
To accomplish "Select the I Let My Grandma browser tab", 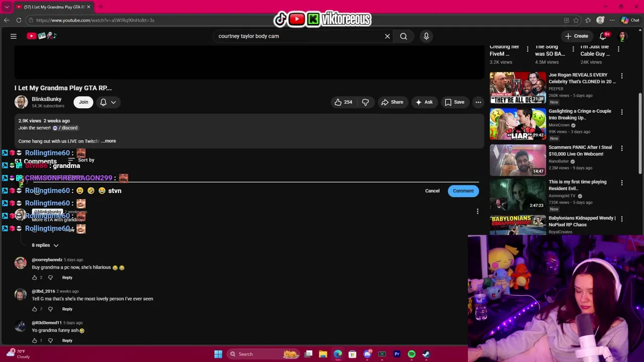I will tap(53, 7).
